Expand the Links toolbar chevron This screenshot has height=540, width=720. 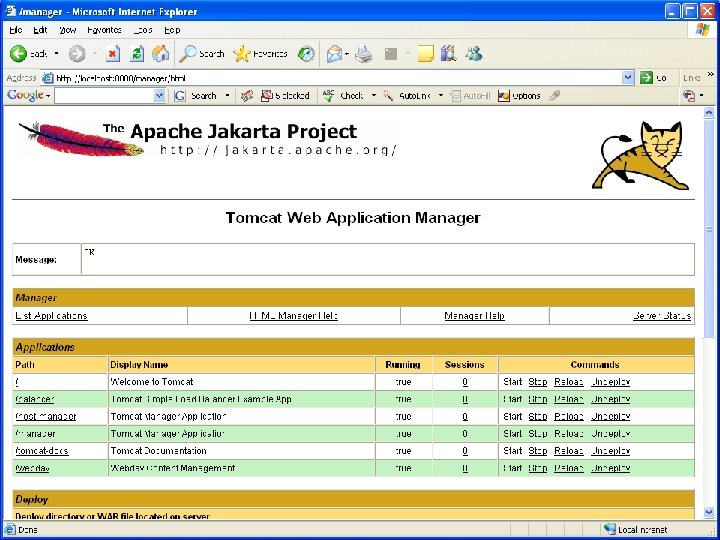click(711, 73)
